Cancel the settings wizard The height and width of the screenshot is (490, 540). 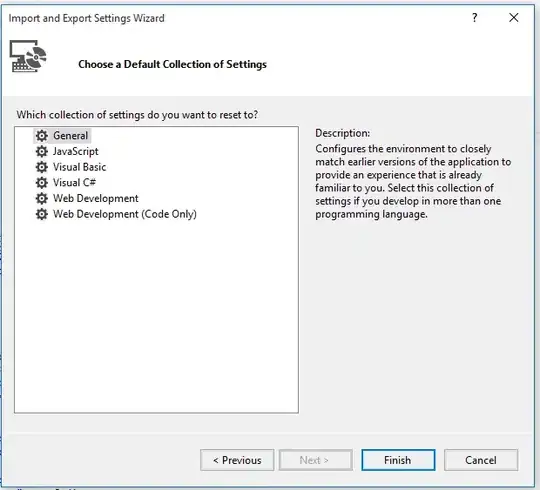(x=481, y=460)
